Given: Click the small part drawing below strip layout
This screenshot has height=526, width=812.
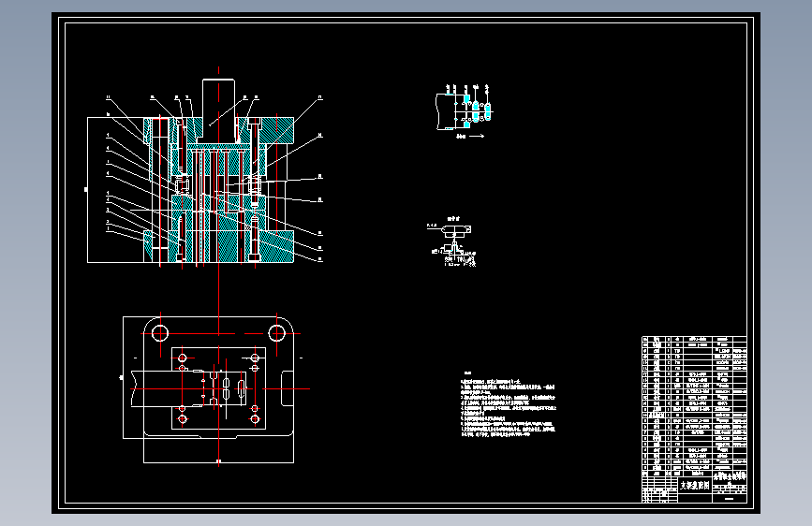Looking at the screenshot, I should click(x=452, y=241).
